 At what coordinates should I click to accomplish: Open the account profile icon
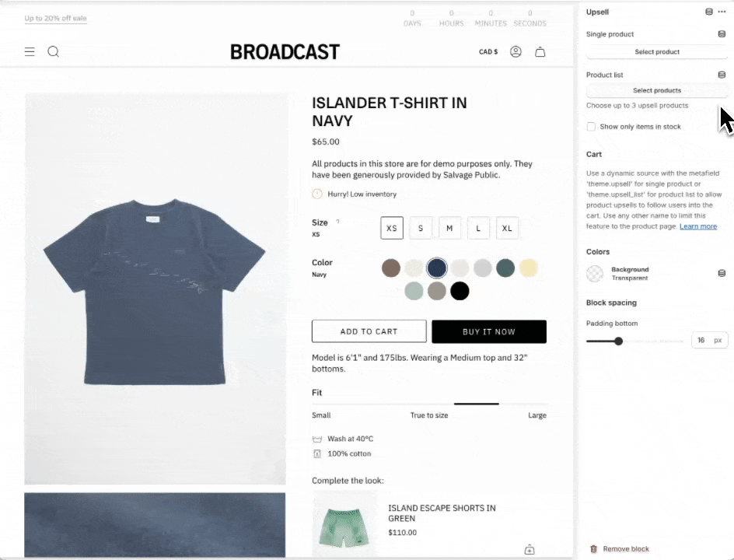[x=516, y=51]
